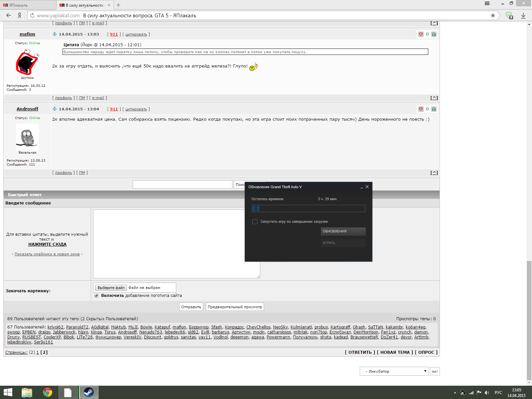The height and width of the screenshot is (399, 532).
Task: Open the blank document taskbar icon
Action: 68,393
